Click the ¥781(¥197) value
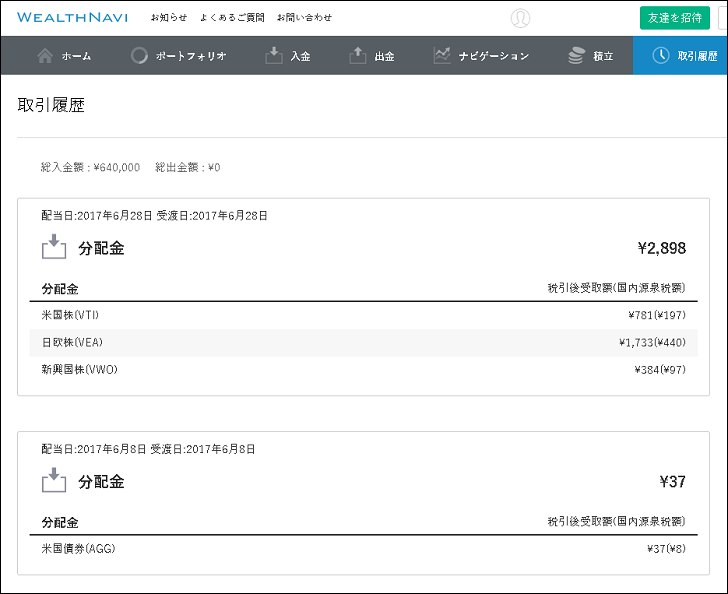The width and height of the screenshot is (728, 594). (656, 315)
